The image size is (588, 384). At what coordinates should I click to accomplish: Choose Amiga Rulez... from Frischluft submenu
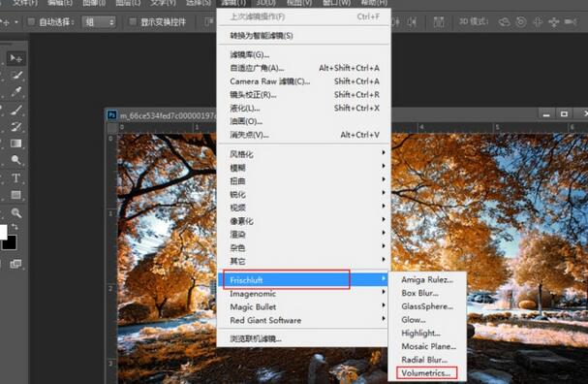[x=427, y=279]
